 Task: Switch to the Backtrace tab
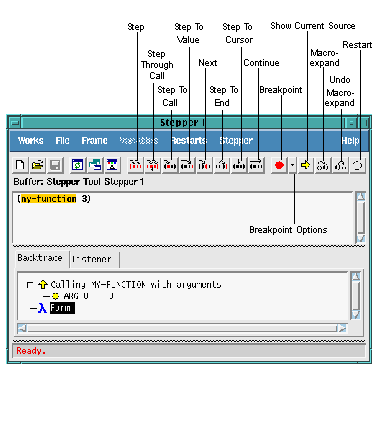tap(40, 258)
